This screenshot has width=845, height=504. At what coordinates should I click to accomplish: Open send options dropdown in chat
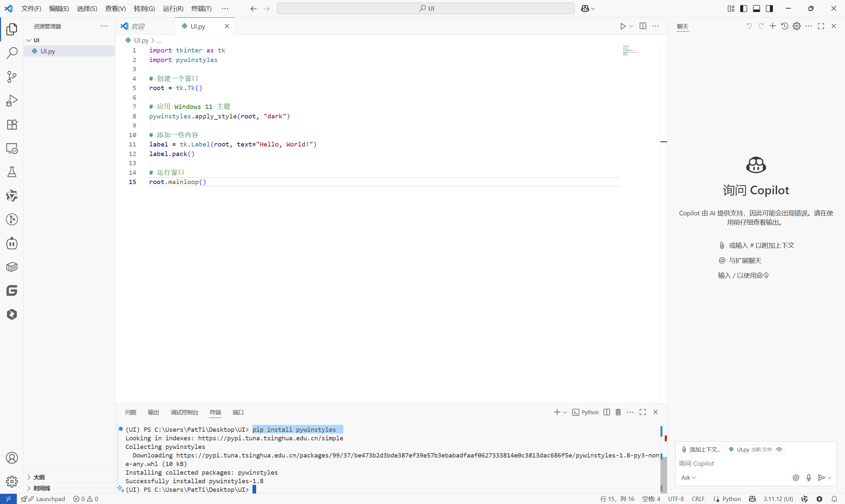point(829,478)
